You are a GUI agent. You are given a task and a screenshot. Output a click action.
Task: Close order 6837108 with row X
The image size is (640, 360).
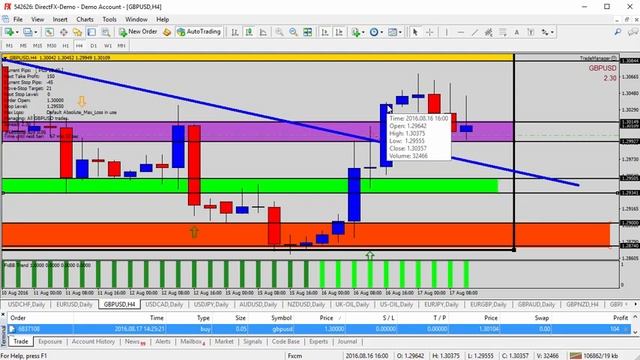pyautogui.click(x=626, y=329)
